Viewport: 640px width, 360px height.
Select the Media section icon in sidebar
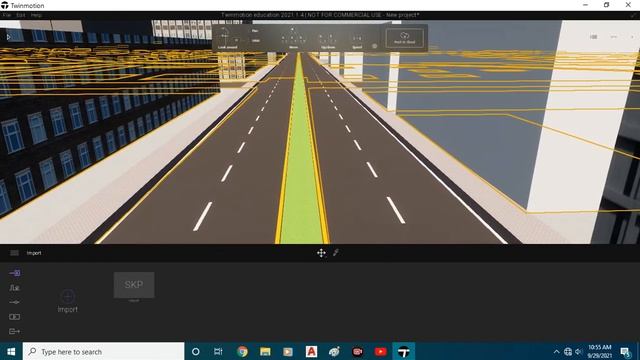[x=15, y=317]
